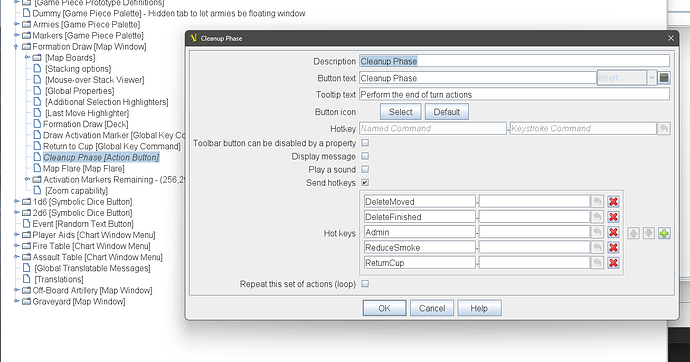Click the Cleanup Phase [Action Button] page icon
The width and height of the screenshot is (690, 362).
[x=37, y=157]
